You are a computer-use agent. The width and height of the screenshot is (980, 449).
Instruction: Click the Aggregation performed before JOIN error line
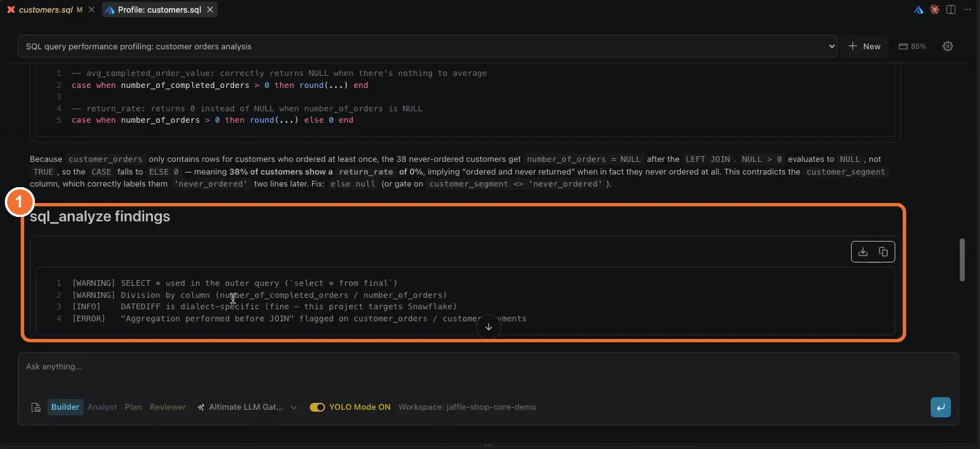point(299,319)
